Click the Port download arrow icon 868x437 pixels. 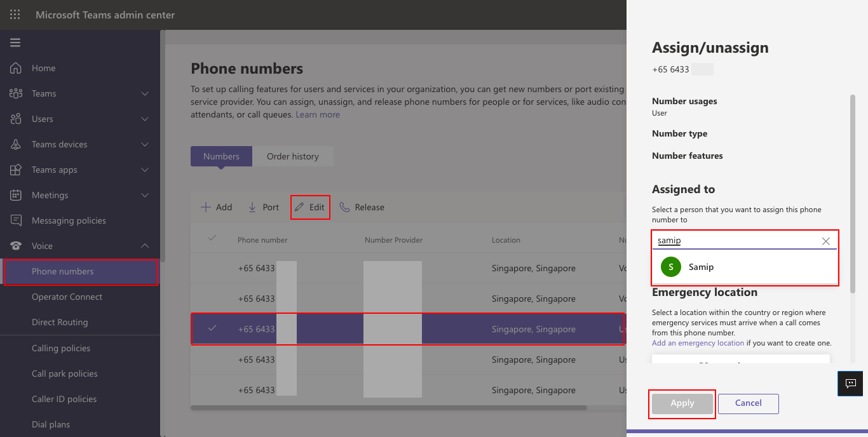252,207
